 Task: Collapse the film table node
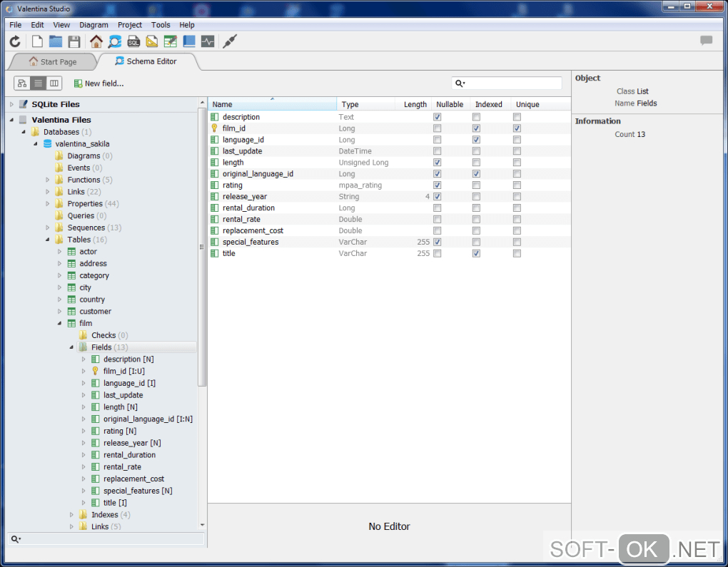pos(59,323)
